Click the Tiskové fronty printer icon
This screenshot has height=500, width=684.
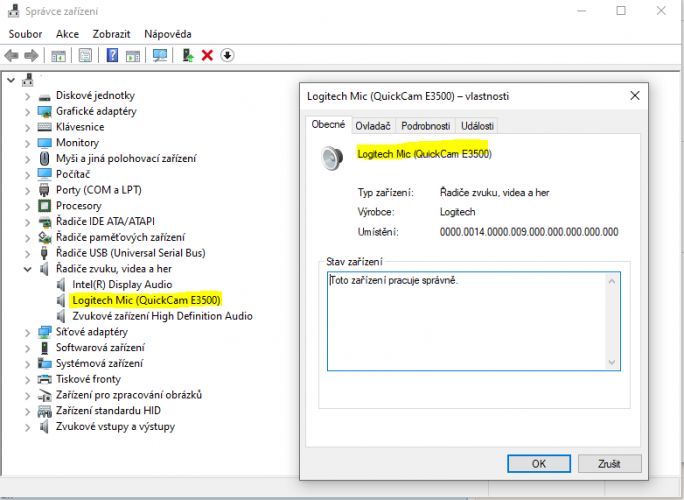click(x=44, y=379)
